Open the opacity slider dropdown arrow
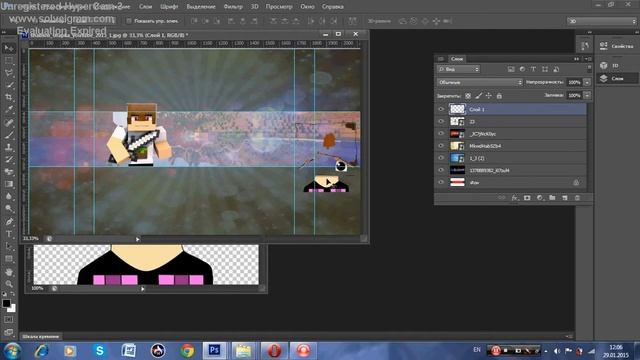The image size is (640, 360). pos(587,82)
